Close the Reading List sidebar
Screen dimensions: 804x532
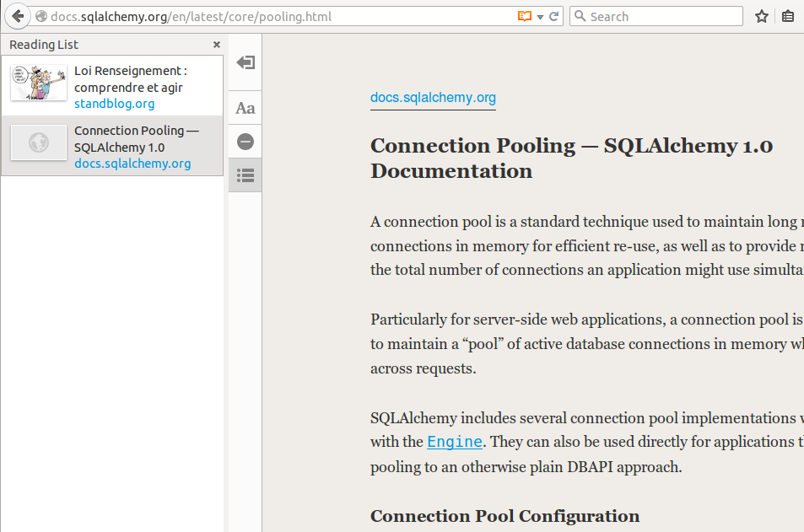pos(216,45)
